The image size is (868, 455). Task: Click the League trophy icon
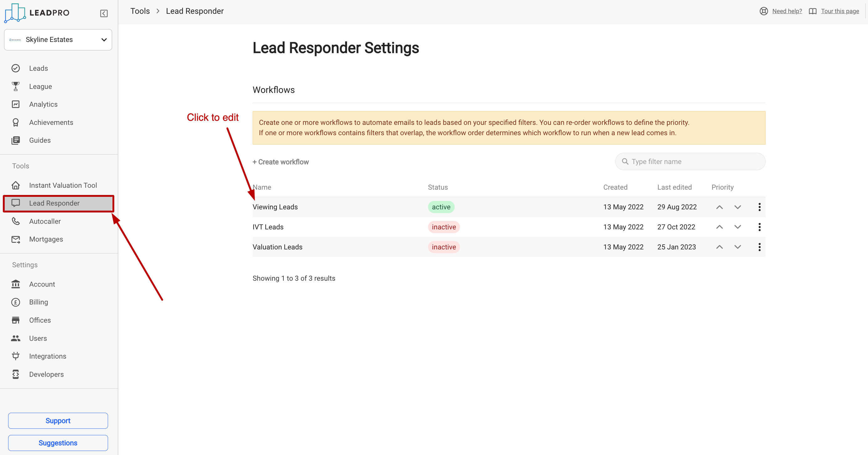(x=16, y=87)
